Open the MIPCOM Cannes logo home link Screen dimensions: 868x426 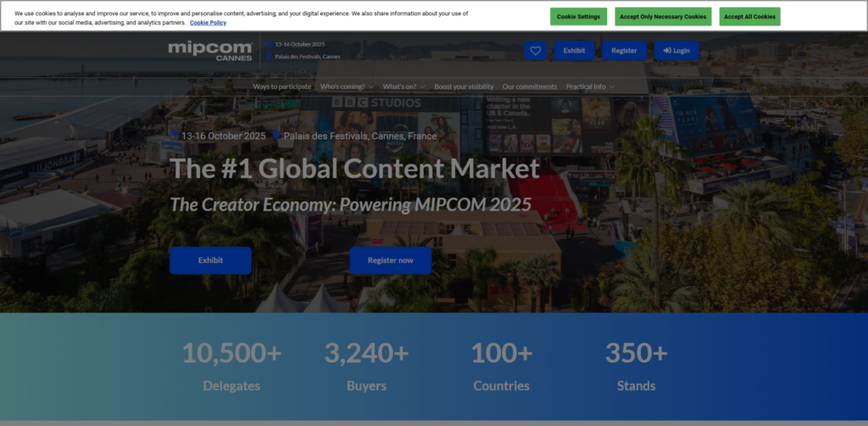coord(210,50)
